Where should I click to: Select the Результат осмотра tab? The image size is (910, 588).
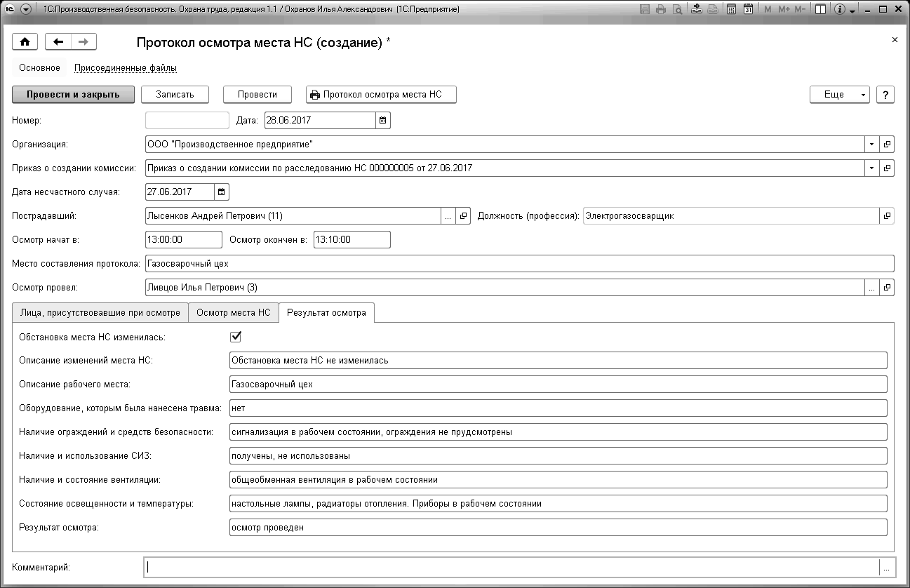pos(327,313)
